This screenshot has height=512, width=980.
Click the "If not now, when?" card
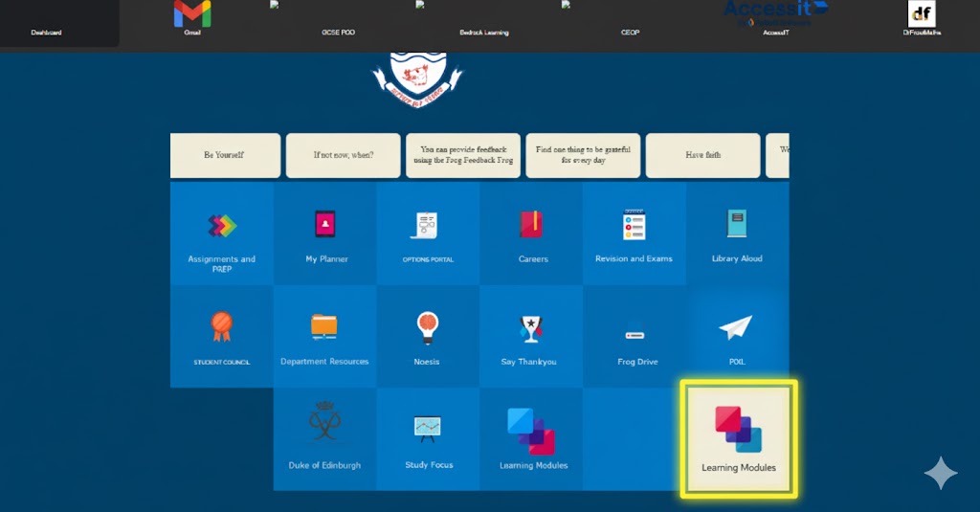pos(344,155)
